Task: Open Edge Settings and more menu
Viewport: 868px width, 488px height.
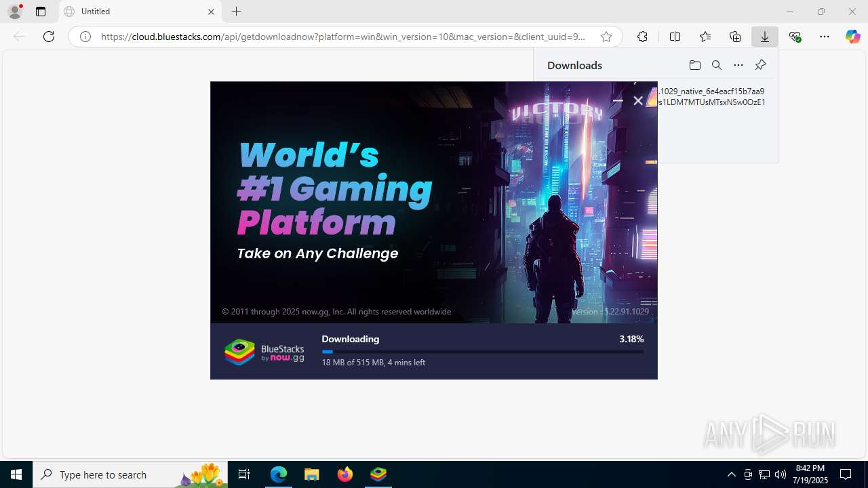Action: (825, 37)
